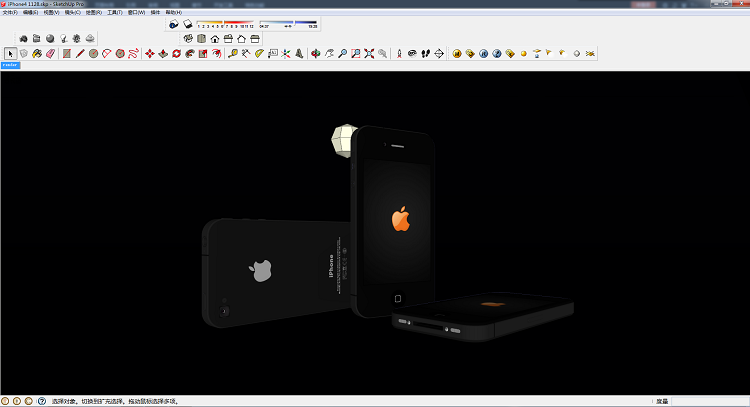
Task: Select the 3D Text tool
Action: click(x=299, y=54)
